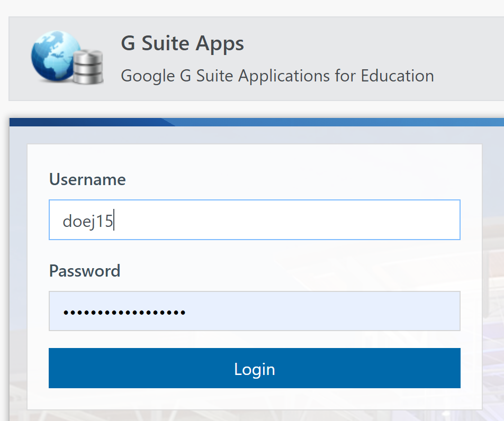
Task: Click the word Apps in the title
Action: click(220, 44)
